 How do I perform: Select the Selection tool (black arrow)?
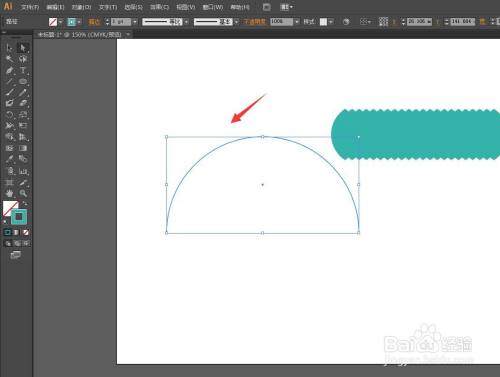(x=9, y=48)
